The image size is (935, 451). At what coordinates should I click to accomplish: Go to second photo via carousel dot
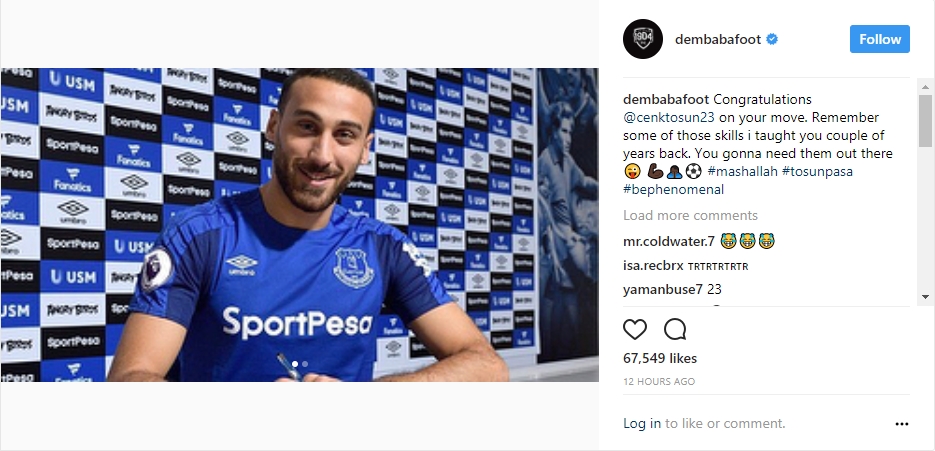[x=305, y=364]
